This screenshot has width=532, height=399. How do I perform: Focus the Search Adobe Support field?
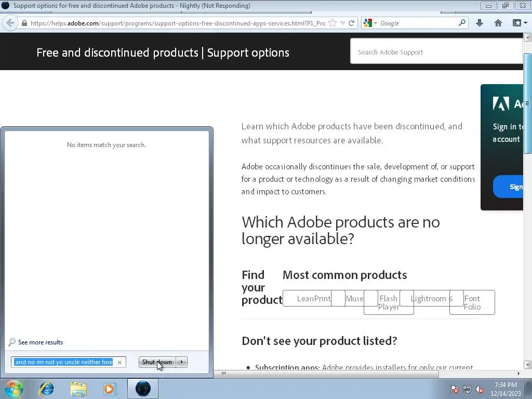coord(436,51)
